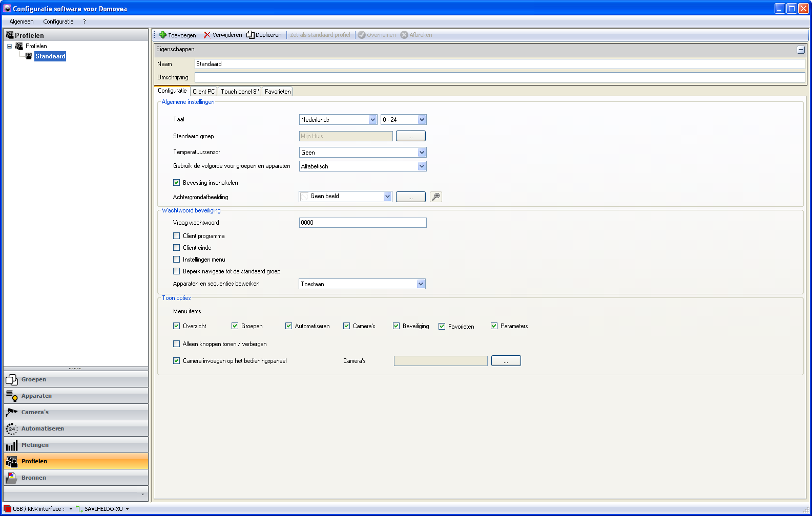Click the Omschrijving input field
This screenshot has height=516, width=812.
pyautogui.click(x=499, y=77)
